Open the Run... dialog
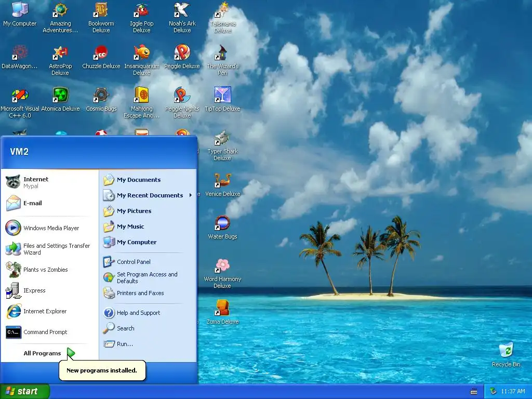This screenshot has width=532, height=399. [148, 344]
